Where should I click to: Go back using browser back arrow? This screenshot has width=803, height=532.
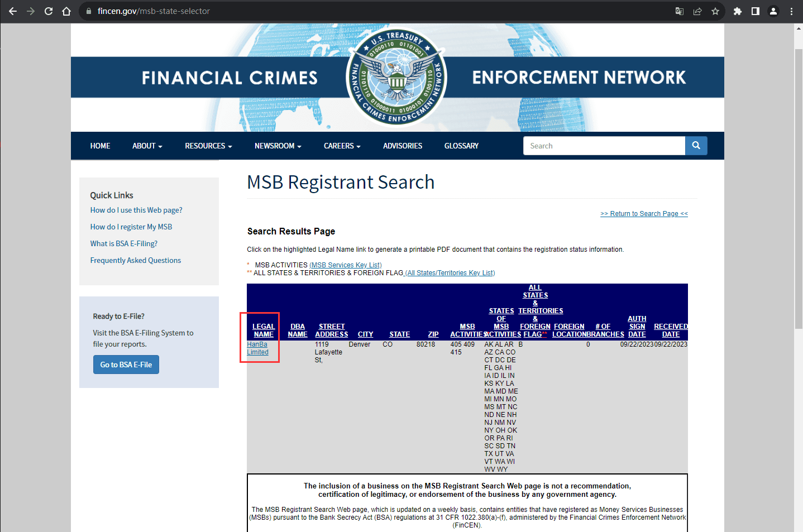[x=13, y=11]
